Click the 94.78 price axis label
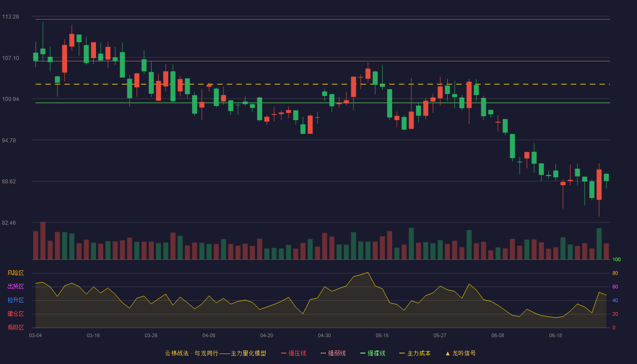Screen dimensions: 637x364 pyautogui.click(x=9, y=141)
